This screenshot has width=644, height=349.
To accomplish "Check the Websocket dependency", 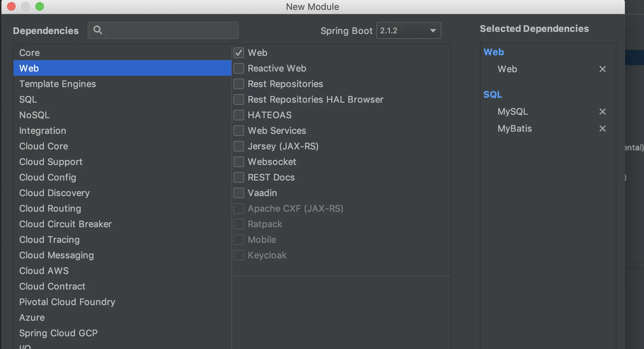I will [239, 162].
